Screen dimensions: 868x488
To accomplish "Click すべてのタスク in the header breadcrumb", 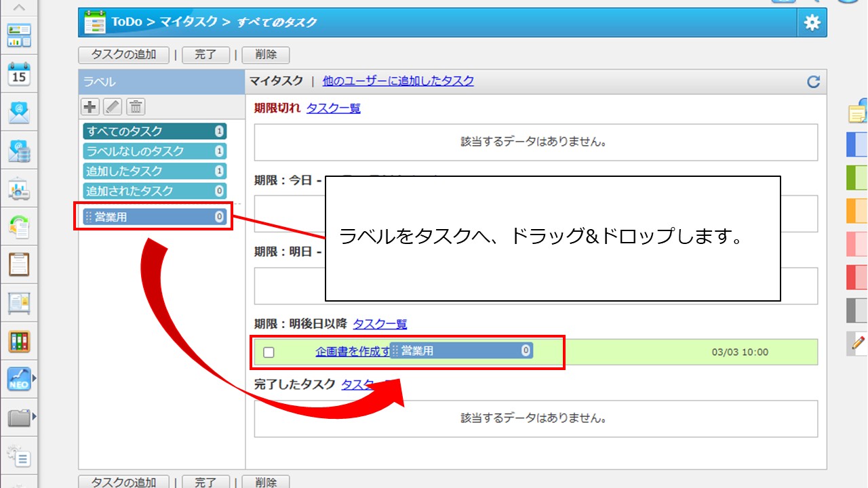I will click(x=277, y=22).
